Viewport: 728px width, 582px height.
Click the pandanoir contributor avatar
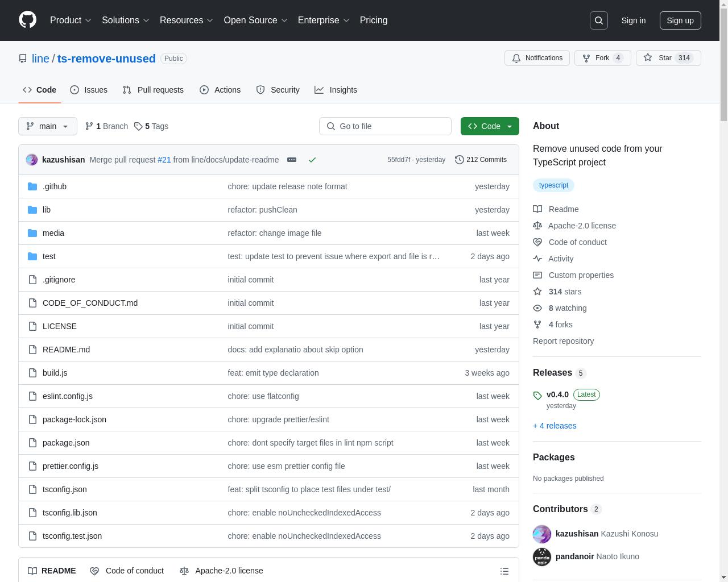pyautogui.click(x=542, y=557)
